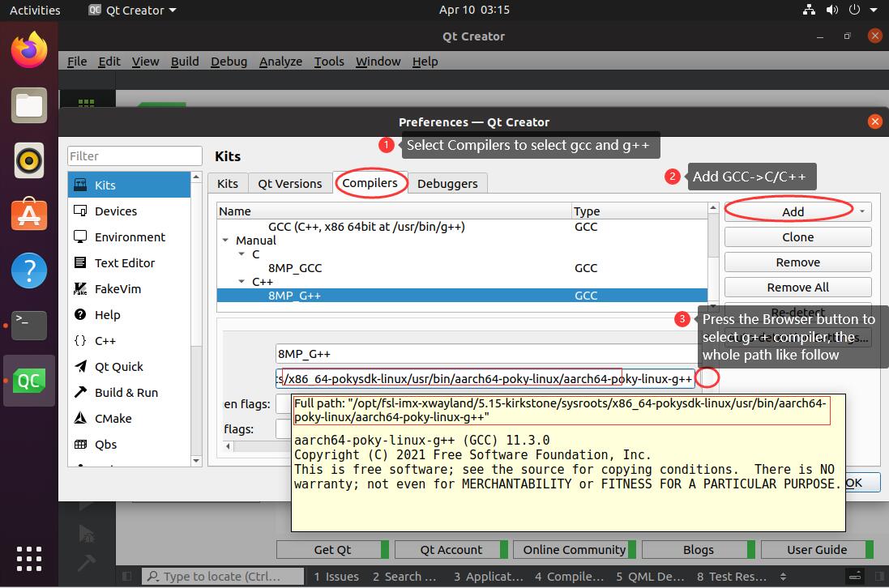Open Environment preferences category
The width and height of the screenshot is (889, 588).
[x=130, y=237]
